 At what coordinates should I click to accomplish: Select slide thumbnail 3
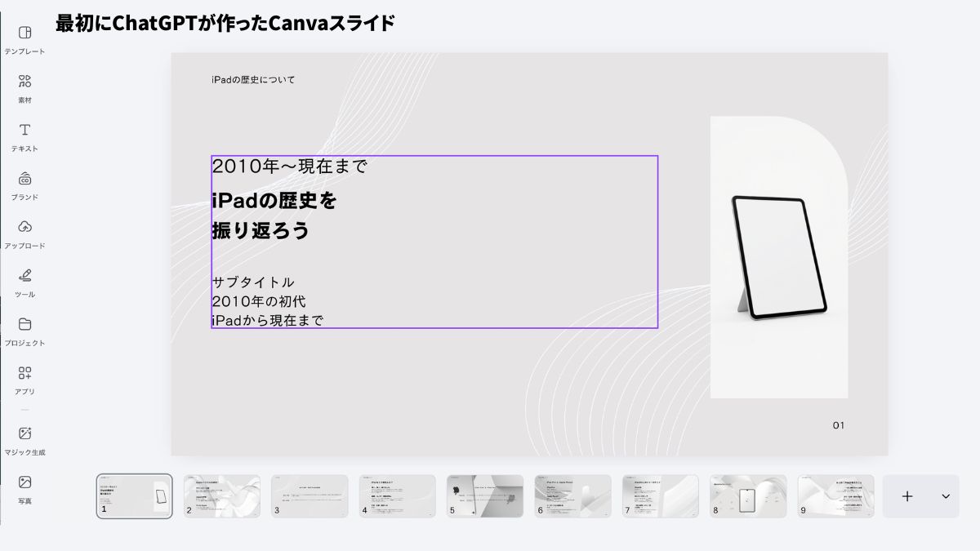(x=310, y=496)
